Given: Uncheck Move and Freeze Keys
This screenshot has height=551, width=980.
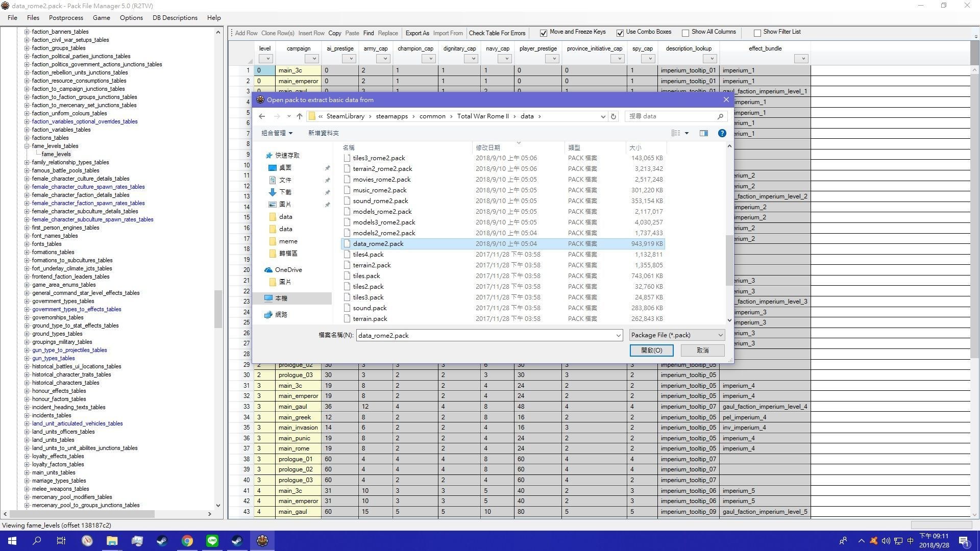Looking at the screenshot, I should (x=544, y=33).
